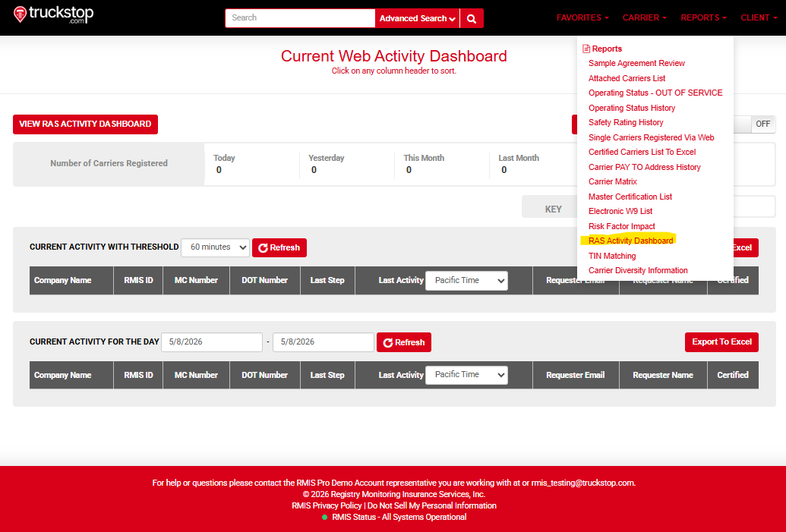
Task: Click the start date field of daily activity
Action: tap(212, 342)
